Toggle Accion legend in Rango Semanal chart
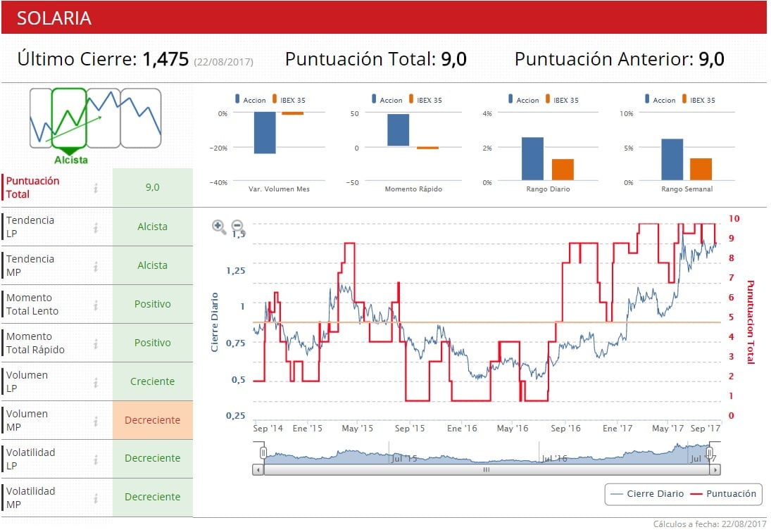The height and width of the screenshot is (532, 771). pyautogui.click(x=661, y=100)
